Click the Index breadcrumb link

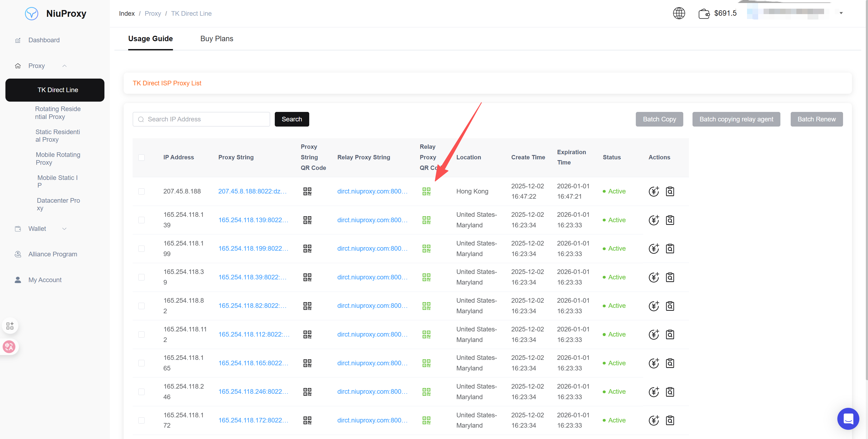point(127,14)
